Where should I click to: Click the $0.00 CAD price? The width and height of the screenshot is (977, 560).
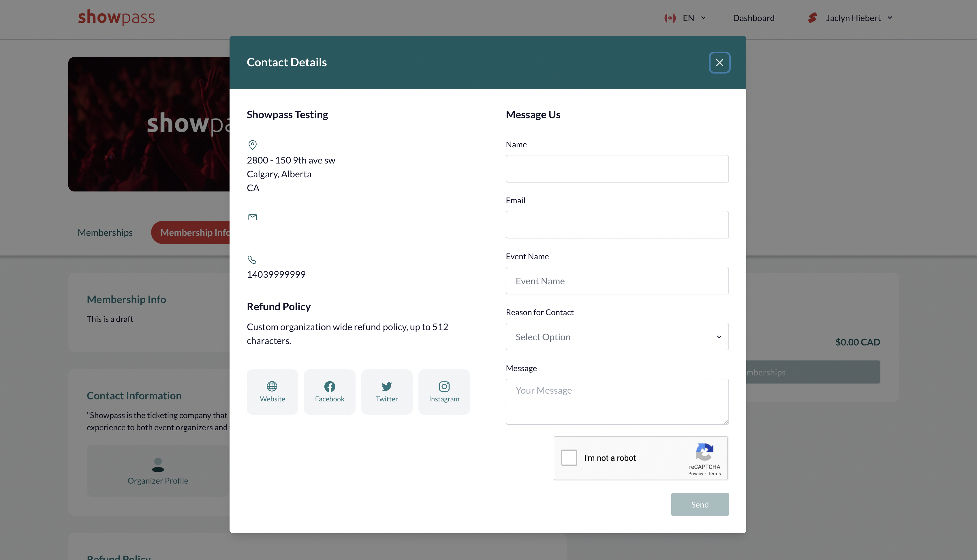pos(857,342)
